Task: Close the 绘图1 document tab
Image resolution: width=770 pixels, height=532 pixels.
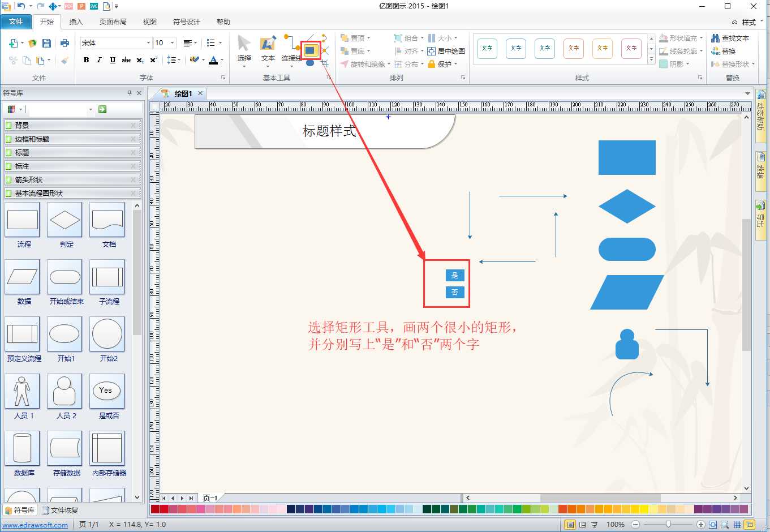Action: tap(200, 93)
